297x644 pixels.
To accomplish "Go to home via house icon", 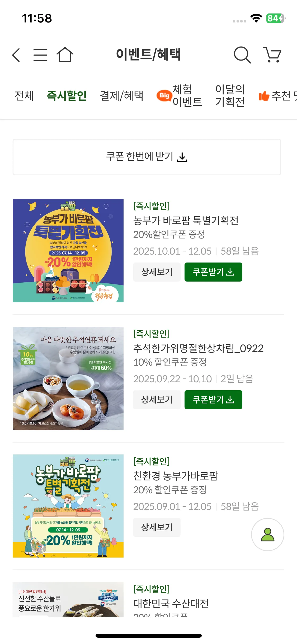I will tap(65, 55).
